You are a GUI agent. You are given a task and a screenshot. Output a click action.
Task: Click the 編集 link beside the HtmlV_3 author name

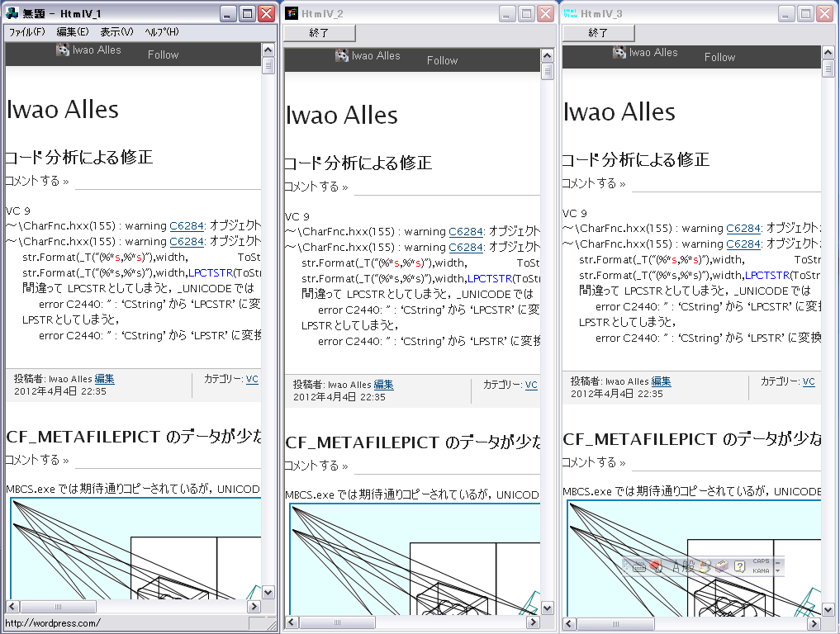[661, 381]
